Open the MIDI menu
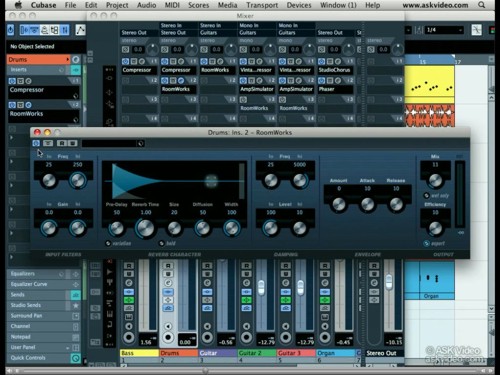500x375 pixels. click(172, 5)
